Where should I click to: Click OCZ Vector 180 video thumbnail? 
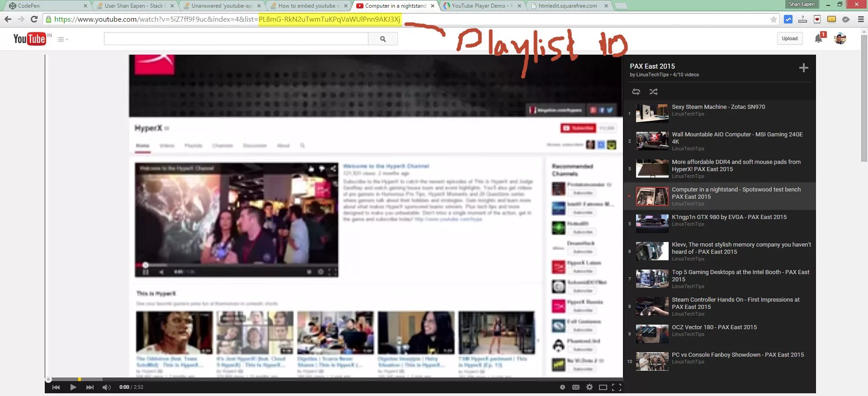[x=652, y=334]
